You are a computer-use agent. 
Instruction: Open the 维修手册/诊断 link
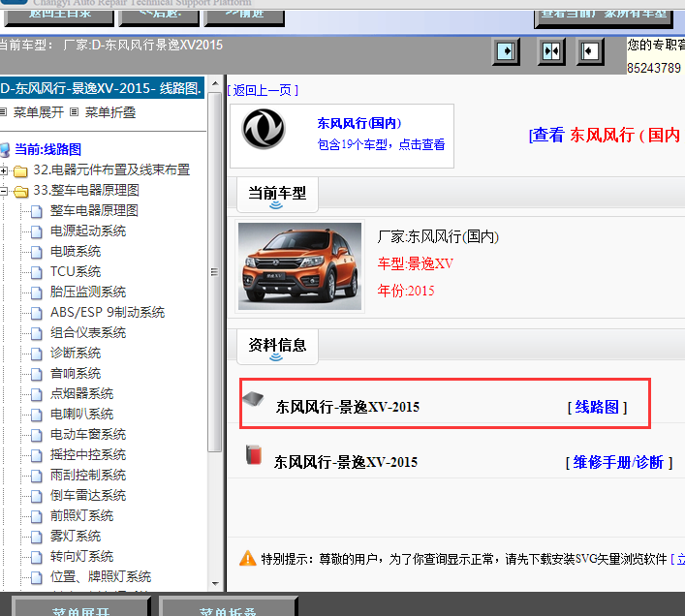click(x=618, y=462)
